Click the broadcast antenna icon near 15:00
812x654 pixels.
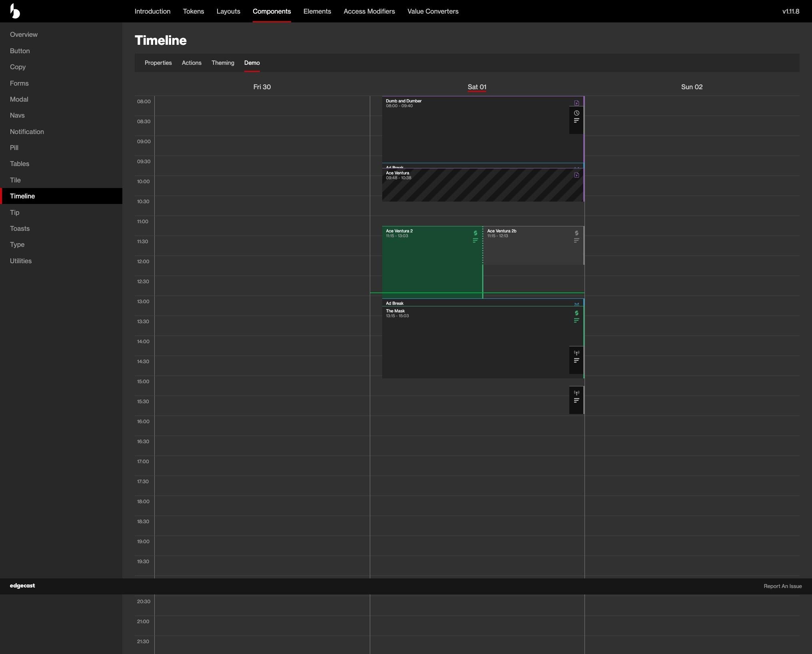point(577,393)
